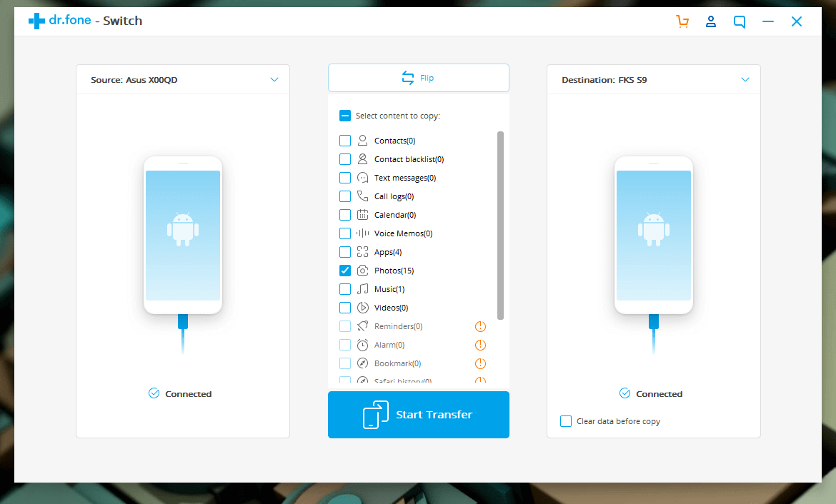This screenshot has height=504, width=836.
Task: Select the Apps(4) list item
Action: 388,252
